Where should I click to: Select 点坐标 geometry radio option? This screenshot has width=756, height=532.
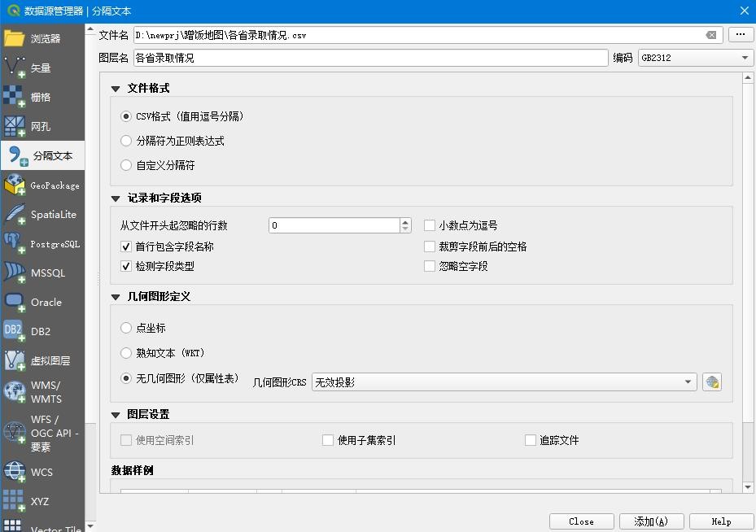[x=126, y=328]
